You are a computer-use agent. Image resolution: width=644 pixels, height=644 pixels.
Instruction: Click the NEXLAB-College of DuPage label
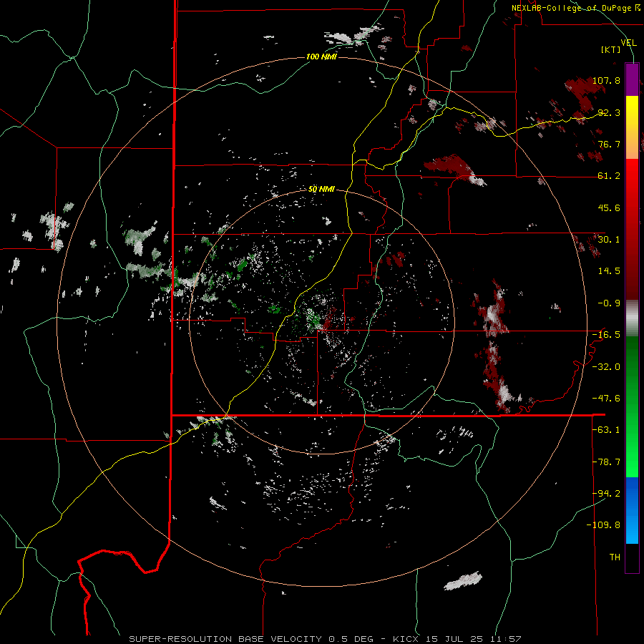pos(575,8)
